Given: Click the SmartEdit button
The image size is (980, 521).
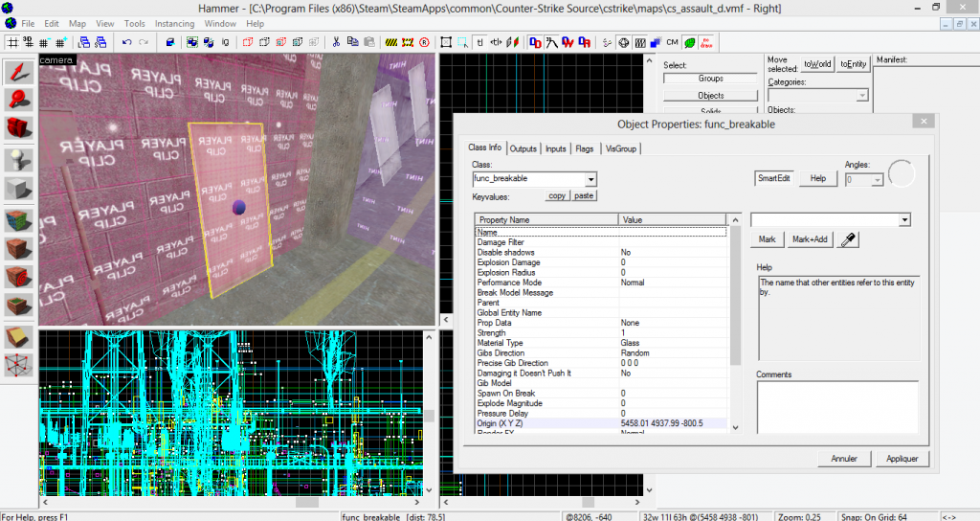Looking at the screenshot, I should (773, 178).
